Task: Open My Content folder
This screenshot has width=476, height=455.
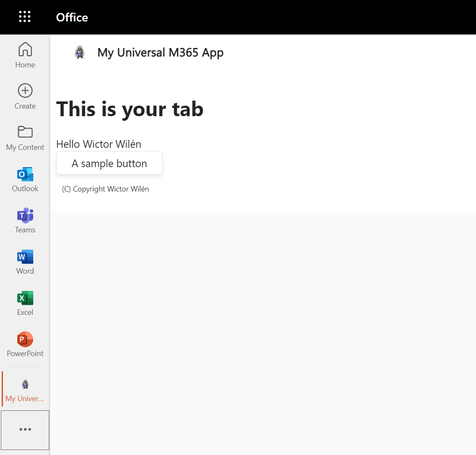Action: (x=25, y=138)
